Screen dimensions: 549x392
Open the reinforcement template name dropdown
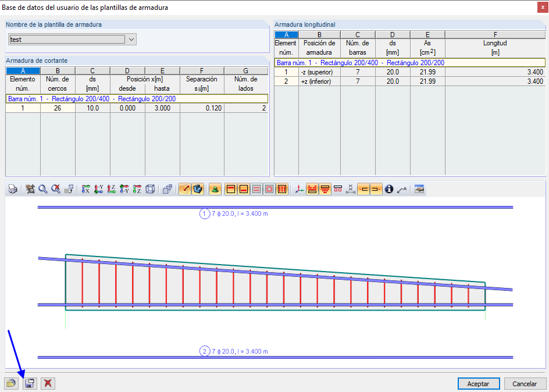click(x=131, y=40)
